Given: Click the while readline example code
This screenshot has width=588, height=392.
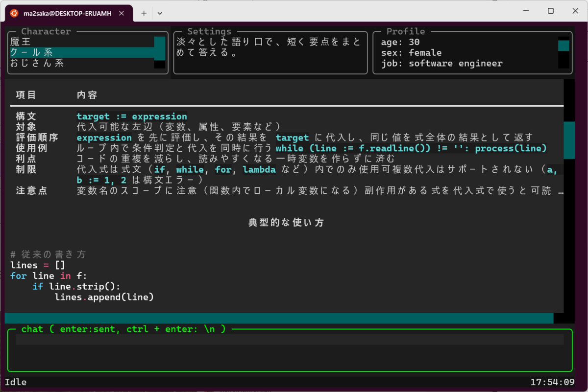Looking at the screenshot, I should coord(411,148).
